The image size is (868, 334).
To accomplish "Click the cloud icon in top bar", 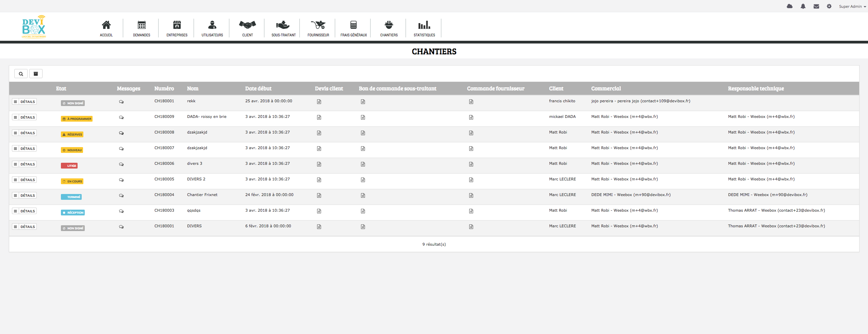I will point(790,6).
